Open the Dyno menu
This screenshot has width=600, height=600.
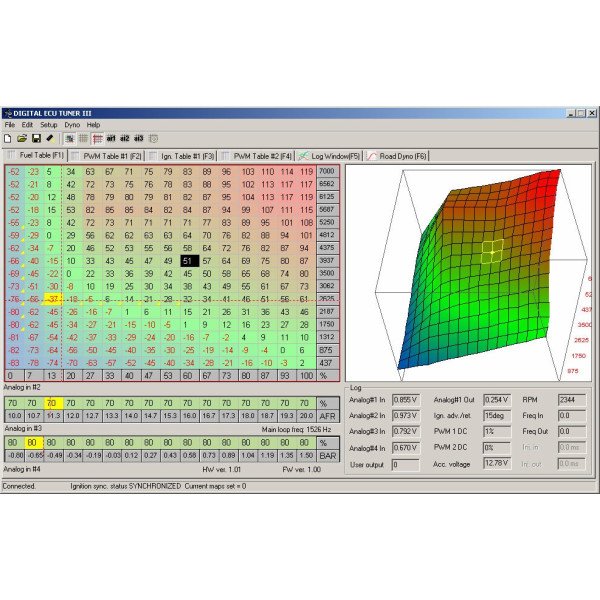tap(72, 125)
